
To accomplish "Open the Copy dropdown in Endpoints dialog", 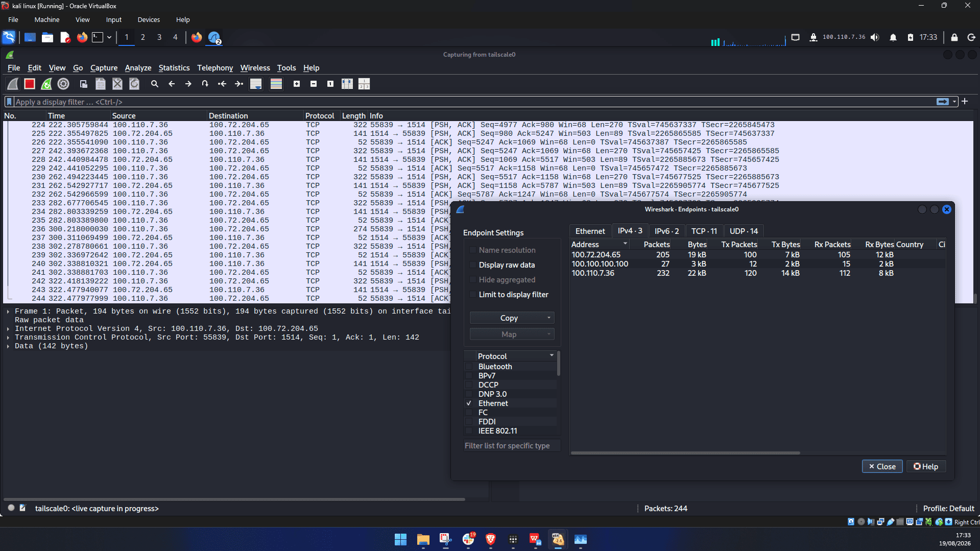I will pyautogui.click(x=512, y=318).
